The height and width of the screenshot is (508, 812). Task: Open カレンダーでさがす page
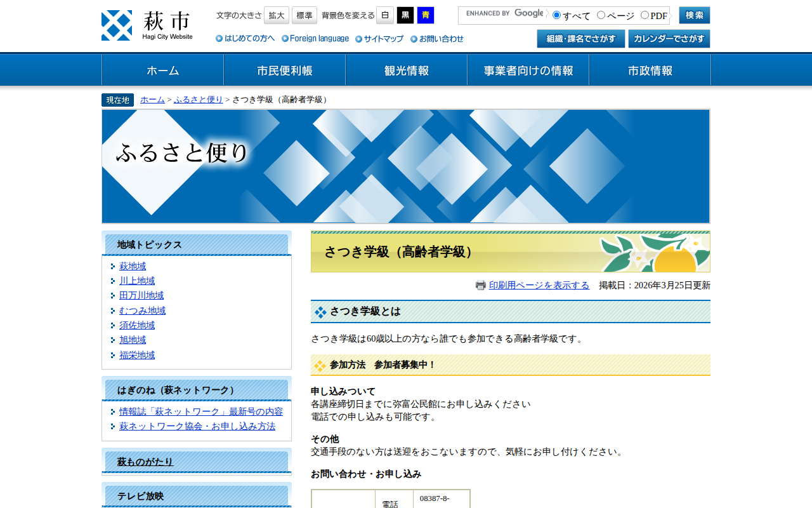click(x=669, y=39)
